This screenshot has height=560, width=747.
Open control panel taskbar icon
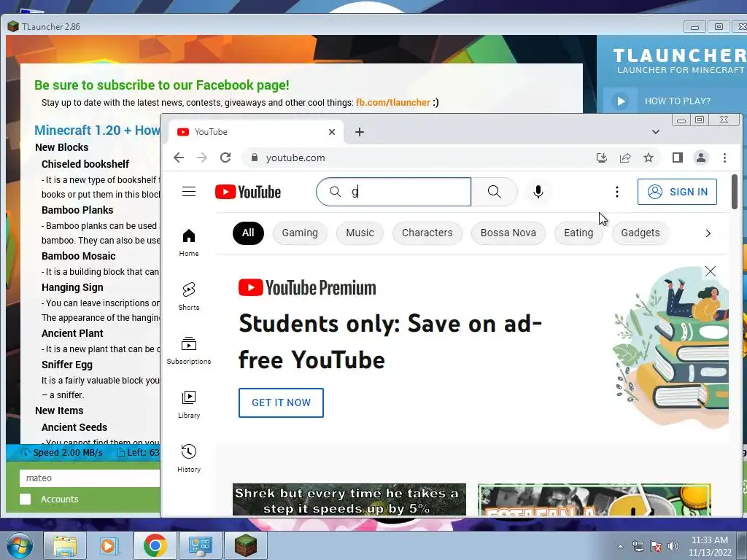point(200,545)
